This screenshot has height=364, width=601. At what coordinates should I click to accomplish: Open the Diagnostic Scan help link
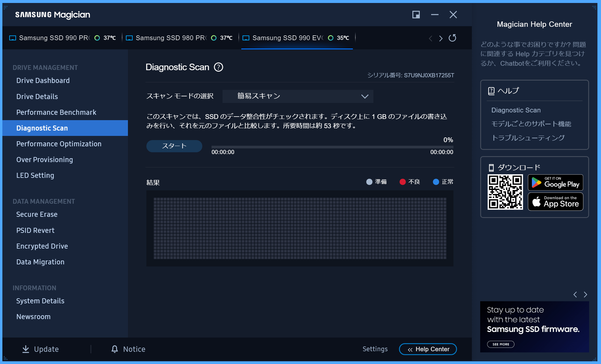[x=516, y=110]
